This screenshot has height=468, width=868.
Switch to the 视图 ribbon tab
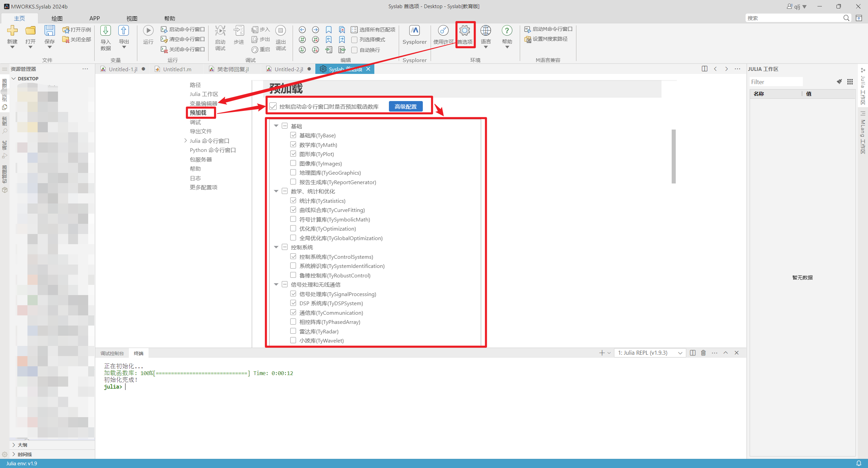point(132,18)
